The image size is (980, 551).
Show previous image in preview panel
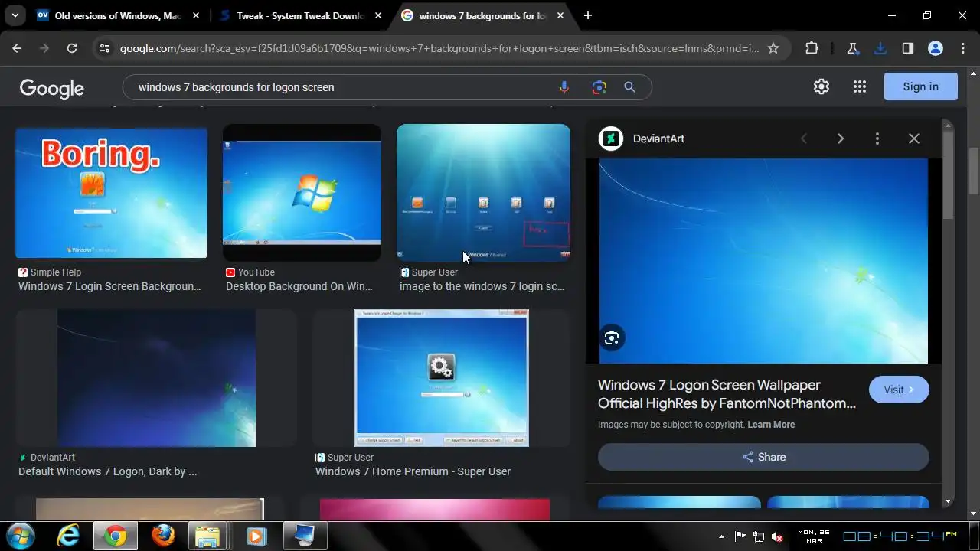(804, 139)
